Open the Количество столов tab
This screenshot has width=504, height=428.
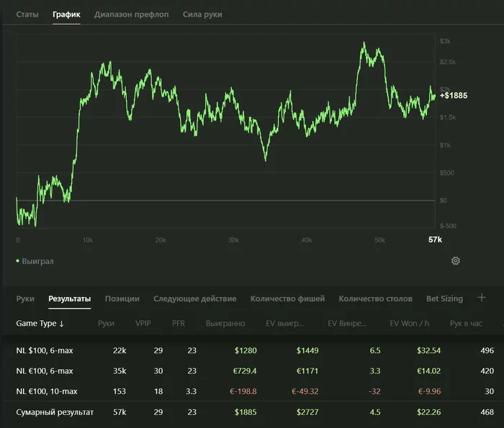pos(375,299)
